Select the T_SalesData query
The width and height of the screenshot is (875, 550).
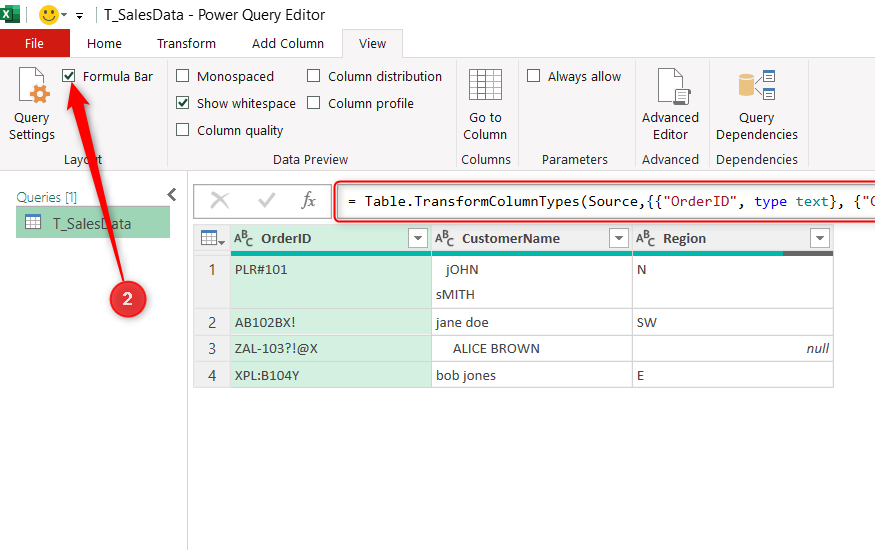93,223
